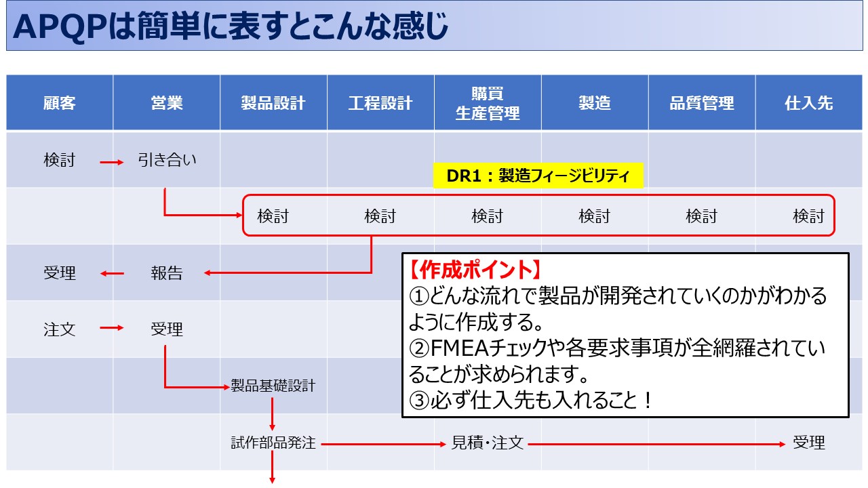
Task: Click the '製造' column header
Action: pos(595,103)
